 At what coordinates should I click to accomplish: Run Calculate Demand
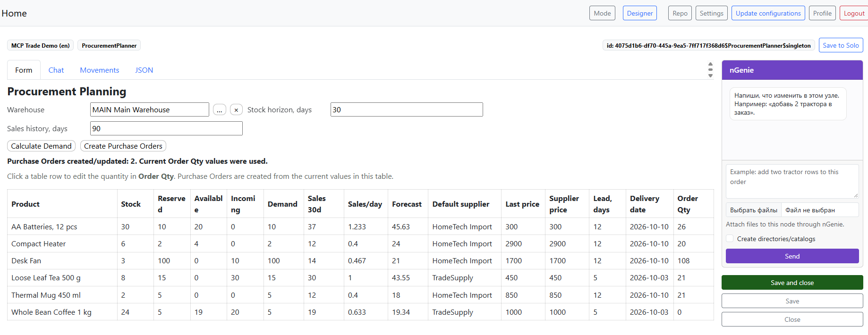click(x=42, y=146)
